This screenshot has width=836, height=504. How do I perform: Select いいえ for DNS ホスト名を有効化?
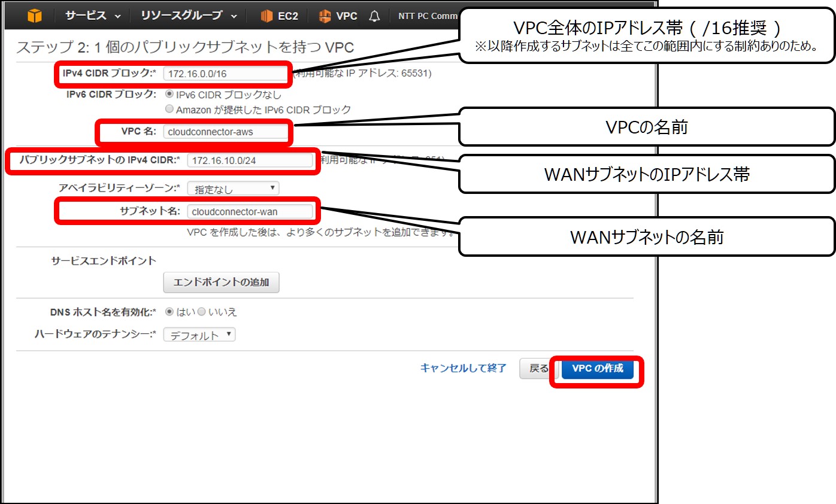(x=202, y=311)
